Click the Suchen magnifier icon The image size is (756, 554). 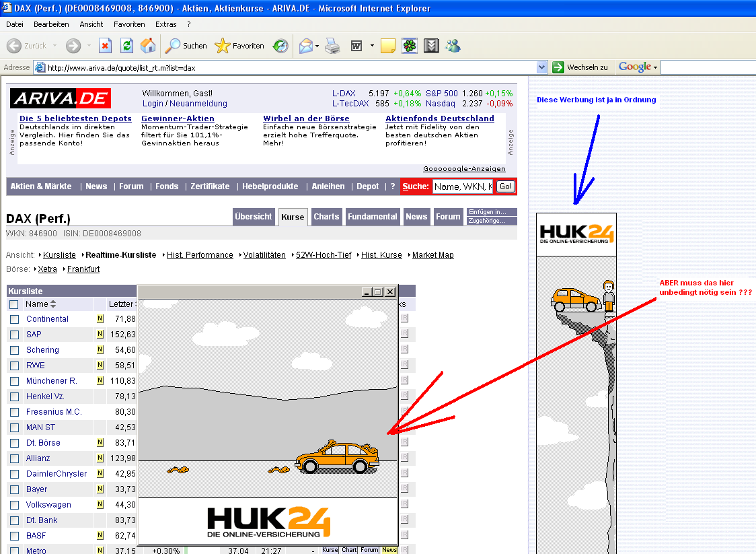pyautogui.click(x=172, y=46)
